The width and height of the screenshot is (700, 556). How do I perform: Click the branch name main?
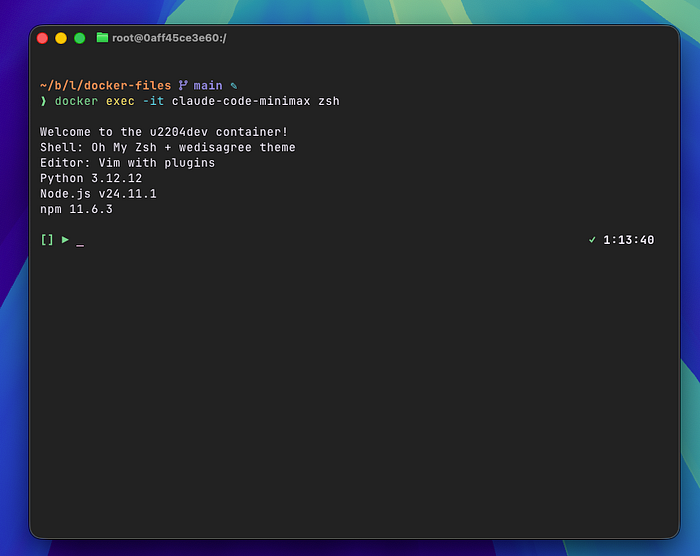[x=208, y=85]
